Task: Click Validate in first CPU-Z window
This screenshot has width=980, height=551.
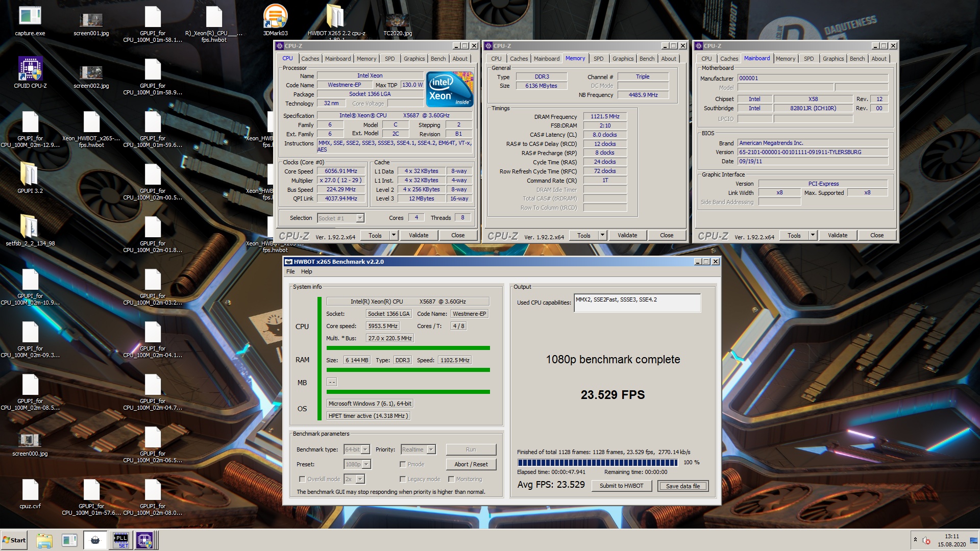Action: 419,235
